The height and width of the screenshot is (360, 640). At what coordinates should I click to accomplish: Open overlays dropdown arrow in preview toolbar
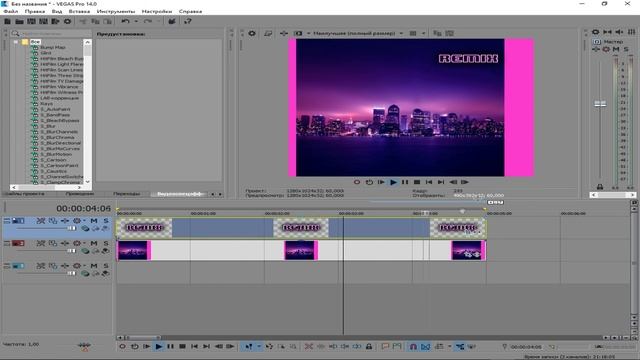(423, 33)
